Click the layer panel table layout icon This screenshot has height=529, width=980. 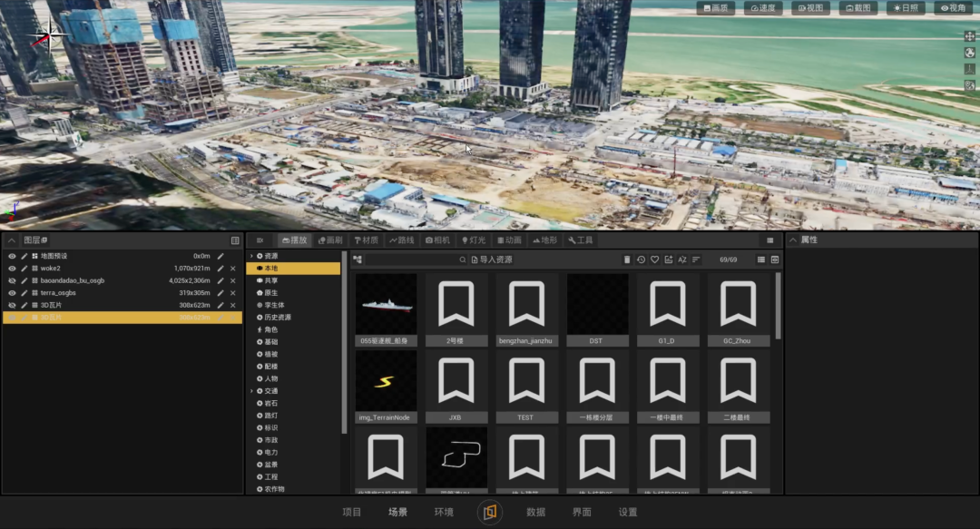[235, 240]
